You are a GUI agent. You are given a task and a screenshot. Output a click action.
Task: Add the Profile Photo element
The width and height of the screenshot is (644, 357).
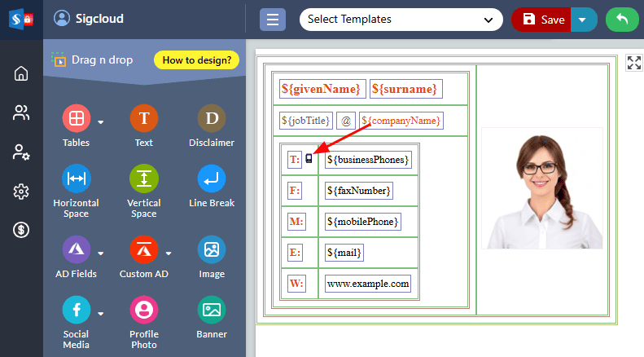(x=143, y=310)
